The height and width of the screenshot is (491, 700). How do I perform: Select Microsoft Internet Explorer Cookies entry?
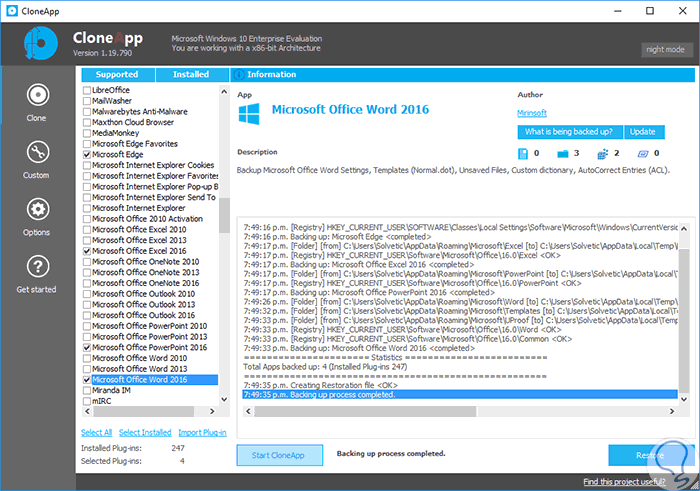153,165
